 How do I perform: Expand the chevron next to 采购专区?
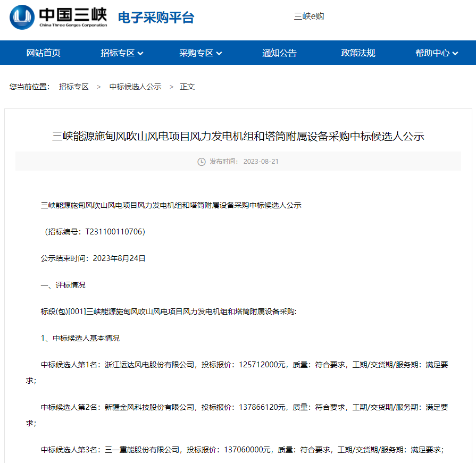point(219,53)
